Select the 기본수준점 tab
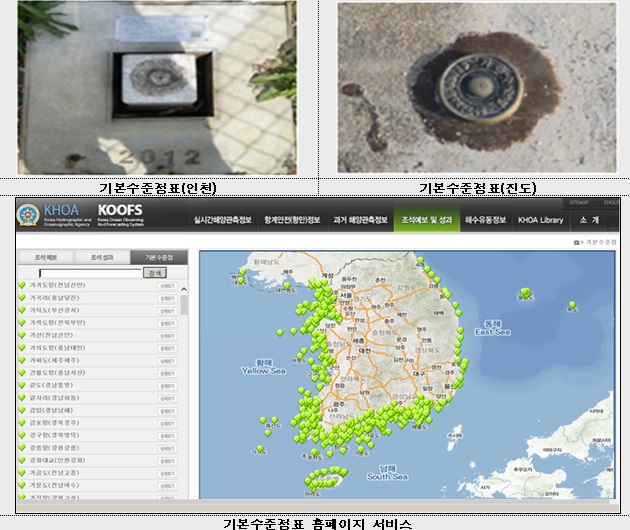 click(x=159, y=257)
